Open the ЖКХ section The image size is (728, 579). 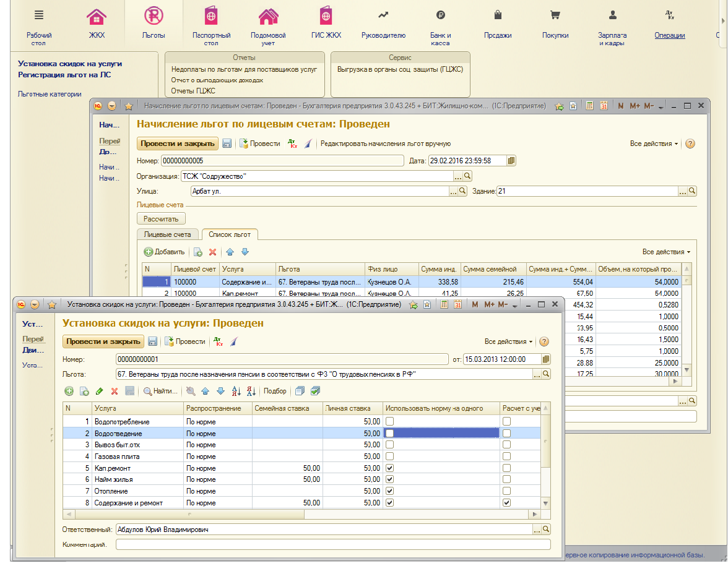coord(97,22)
